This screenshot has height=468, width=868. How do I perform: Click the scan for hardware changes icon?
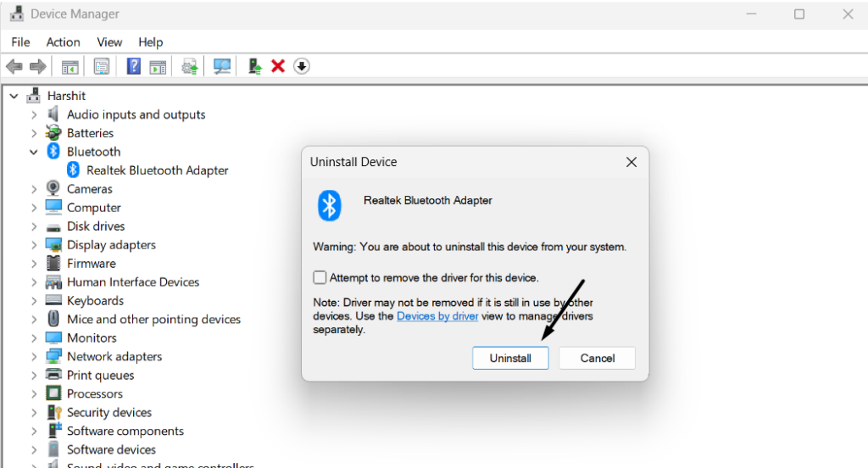click(222, 66)
